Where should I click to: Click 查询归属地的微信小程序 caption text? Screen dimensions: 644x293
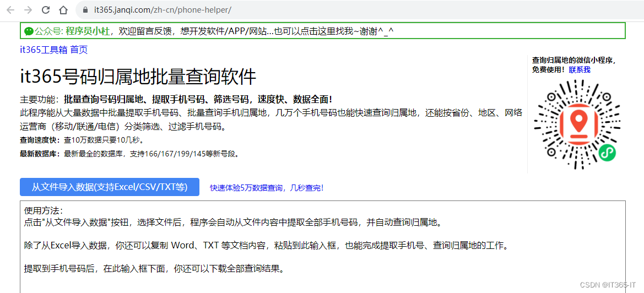point(574,61)
